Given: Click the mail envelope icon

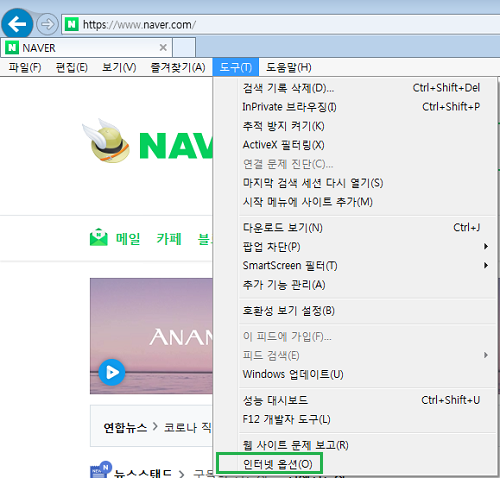Looking at the screenshot, I should pos(99,237).
